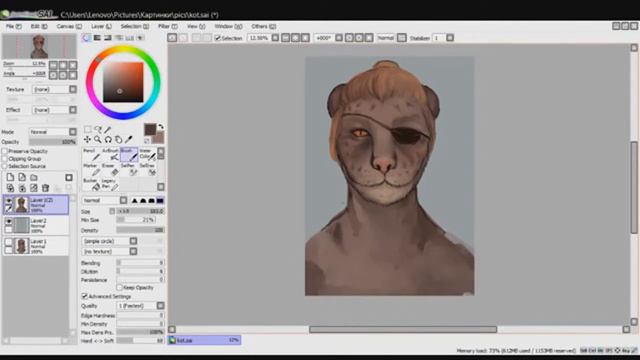Hide the top highlighted layer via its eye icon
This screenshot has width=640, height=360.
[x=9, y=200]
